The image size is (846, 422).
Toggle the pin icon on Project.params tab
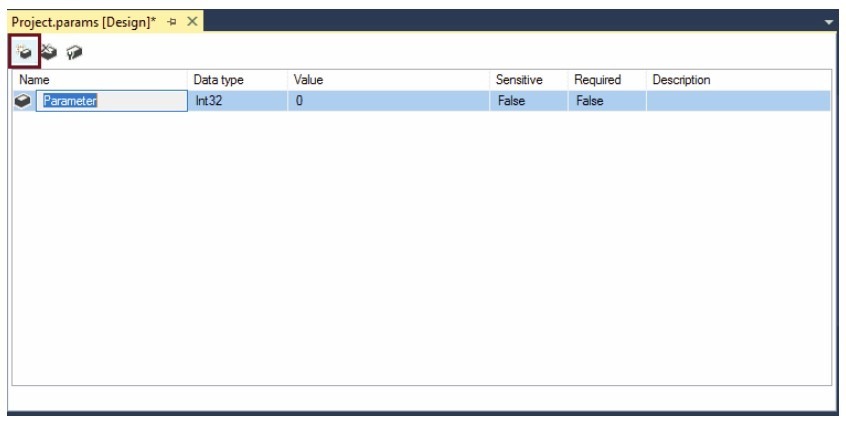pos(173,21)
